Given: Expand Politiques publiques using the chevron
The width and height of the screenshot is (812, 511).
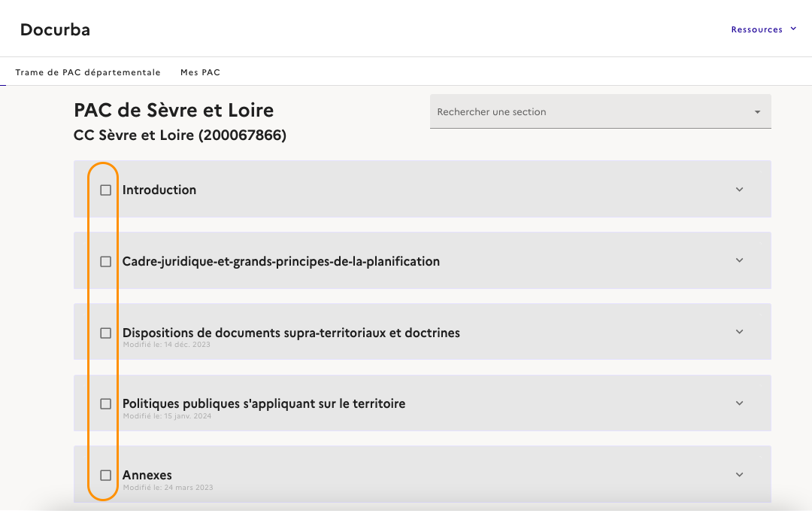Looking at the screenshot, I should pos(739,403).
